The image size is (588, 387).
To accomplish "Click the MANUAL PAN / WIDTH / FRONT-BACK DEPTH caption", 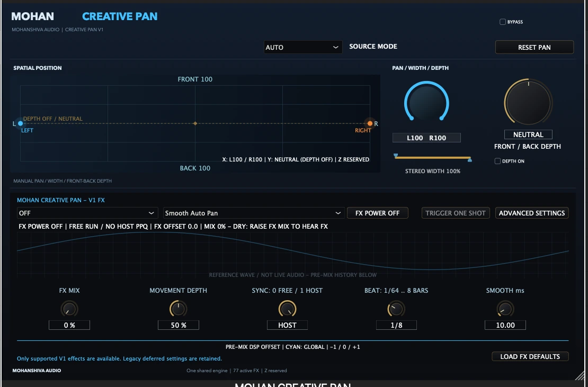I will point(63,181).
